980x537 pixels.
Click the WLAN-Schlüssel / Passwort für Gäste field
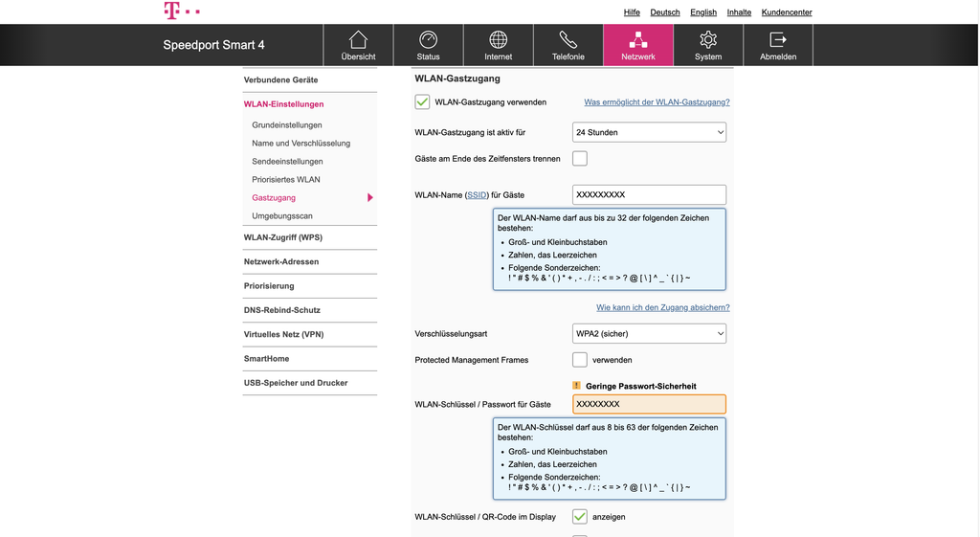click(650, 405)
